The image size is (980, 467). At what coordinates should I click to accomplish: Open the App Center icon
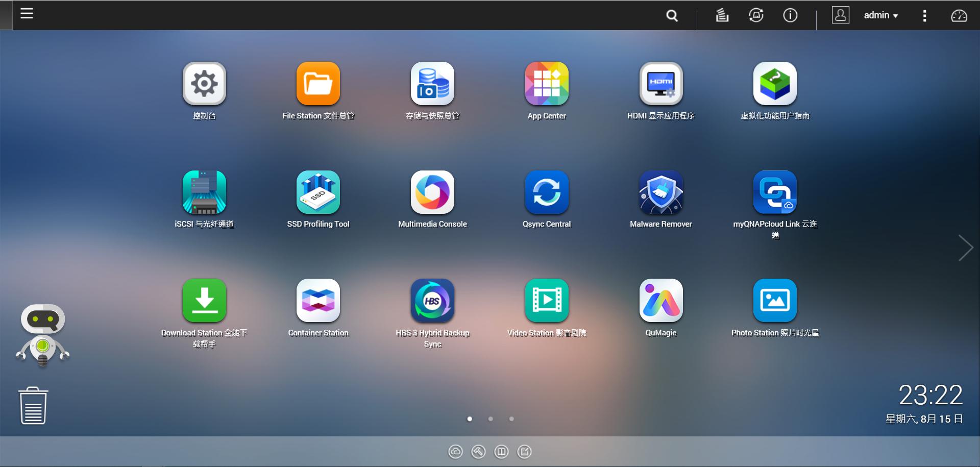pos(547,84)
